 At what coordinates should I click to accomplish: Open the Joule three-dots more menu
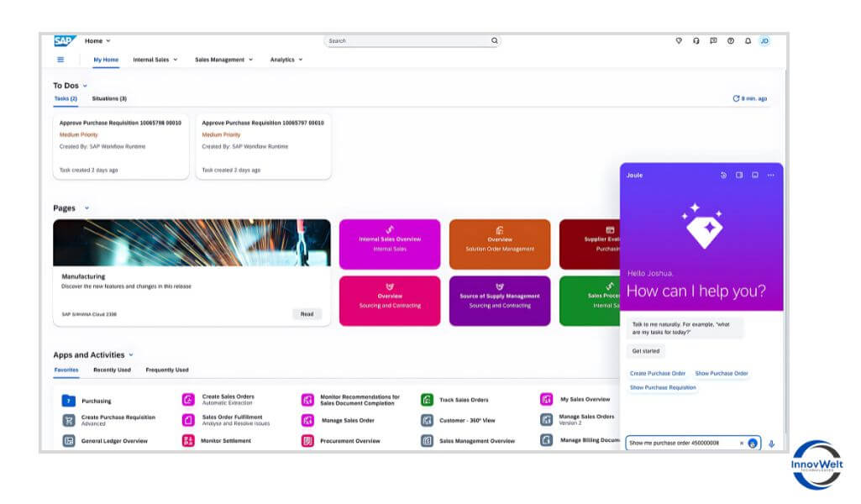coord(771,176)
